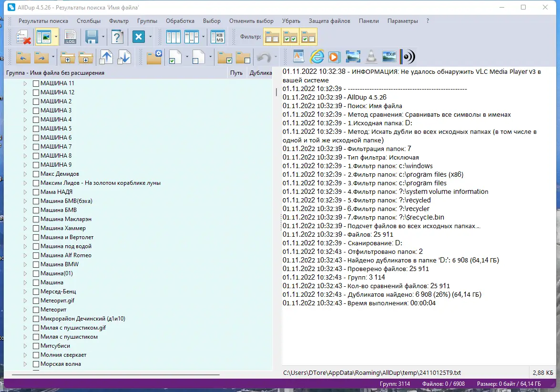Click the temp log file path in status bar
This screenshot has width=560, height=392.
coord(372,373)
